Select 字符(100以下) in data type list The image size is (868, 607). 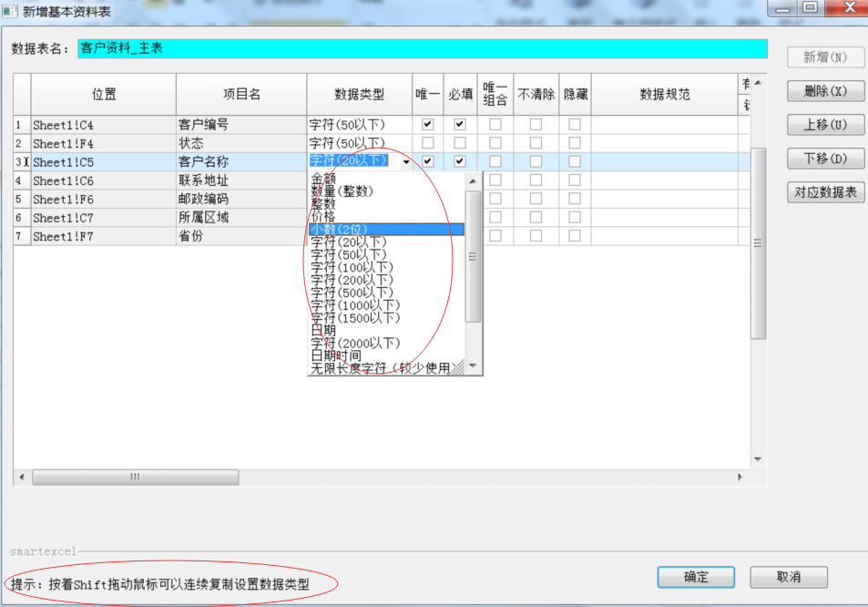386,268
